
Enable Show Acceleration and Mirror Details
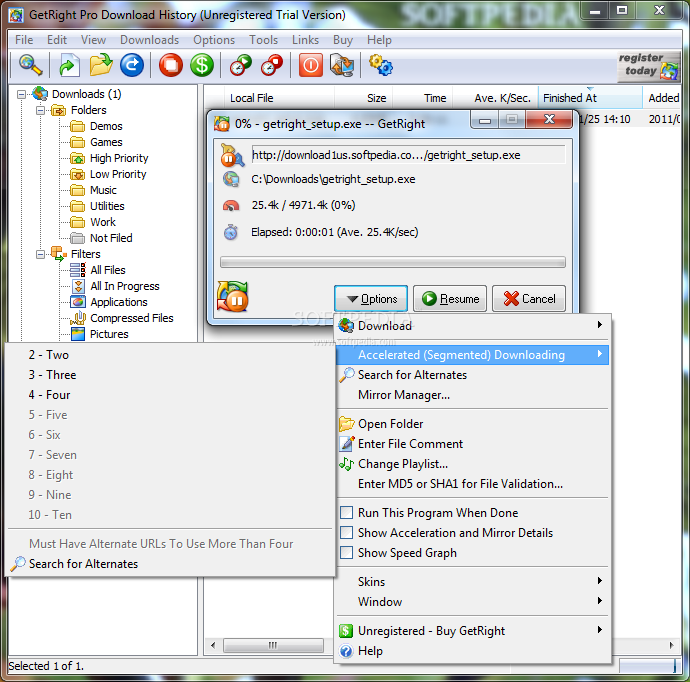(347, 533)
